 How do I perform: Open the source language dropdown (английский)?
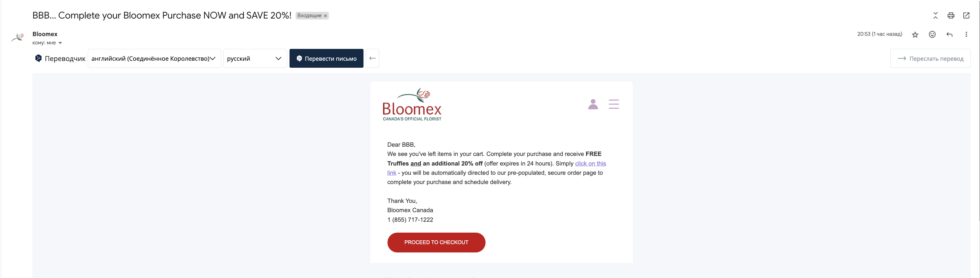[154, 58]
